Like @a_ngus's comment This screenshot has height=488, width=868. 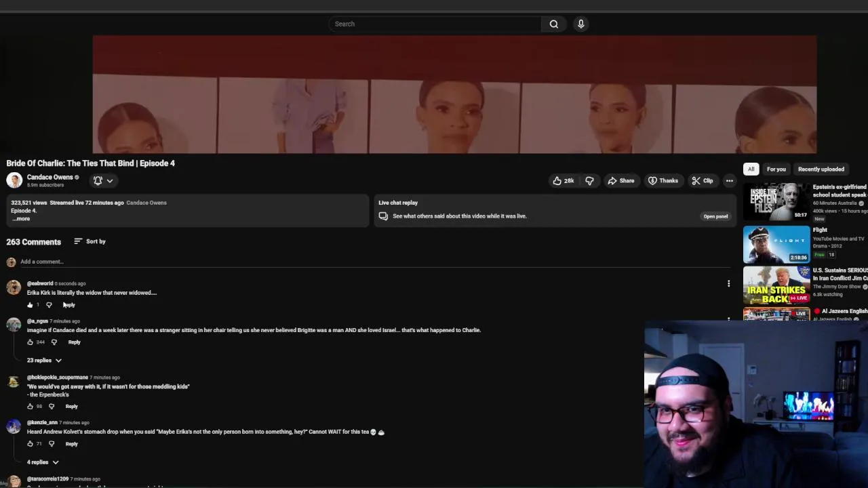30,342
